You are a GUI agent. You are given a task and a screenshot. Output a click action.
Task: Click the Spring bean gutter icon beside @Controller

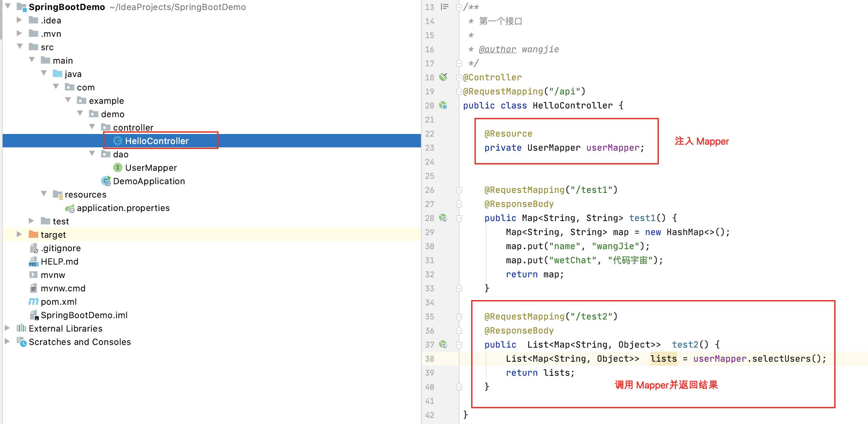coord(443,77)
